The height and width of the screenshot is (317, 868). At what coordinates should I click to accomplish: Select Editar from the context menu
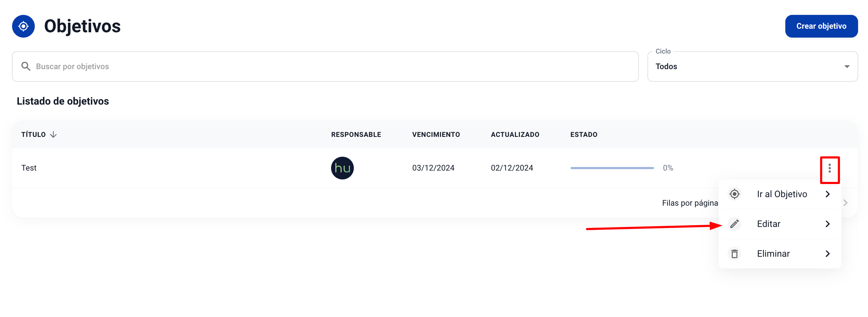click(x=769, y=224)
